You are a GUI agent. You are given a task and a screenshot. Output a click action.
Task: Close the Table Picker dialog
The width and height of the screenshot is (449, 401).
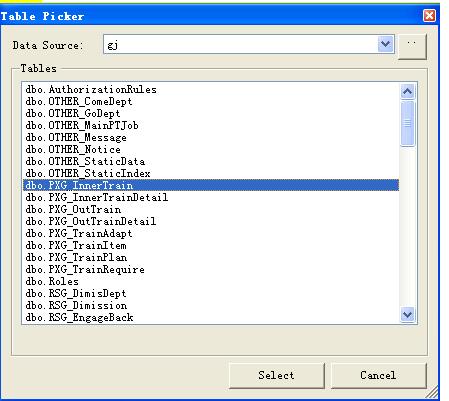[x=429, y=15]
